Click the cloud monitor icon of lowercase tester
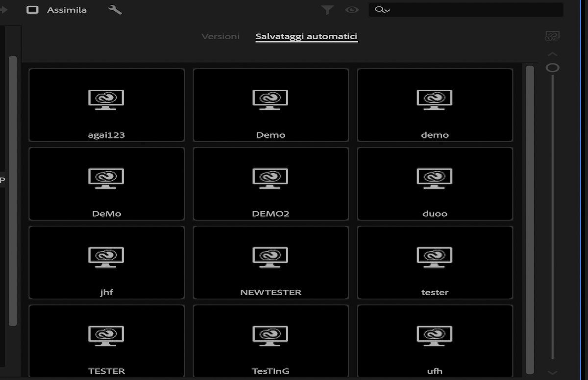588x380 pixels. click(x=435, y=257)
